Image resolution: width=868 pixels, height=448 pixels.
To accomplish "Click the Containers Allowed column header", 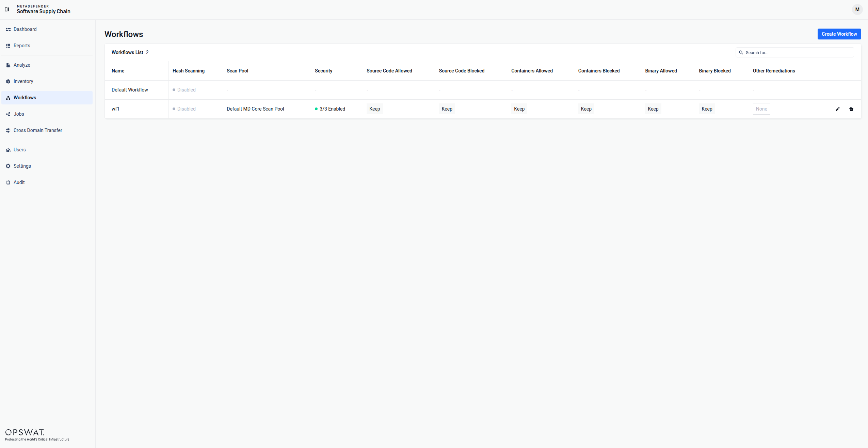I will pyautogui.click(x=532, y=71).
